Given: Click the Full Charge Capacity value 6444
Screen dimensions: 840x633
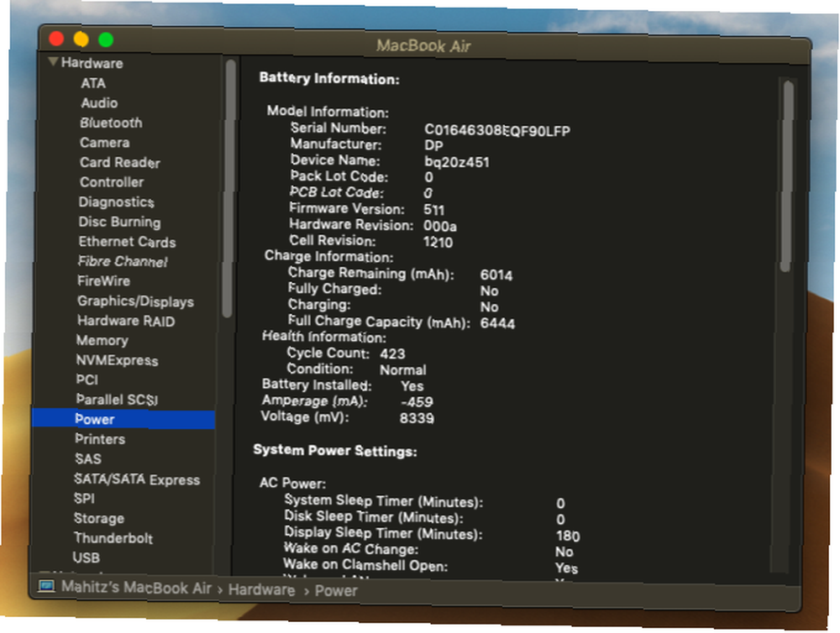Looking at the screenshot, I should tap(497, 323).
